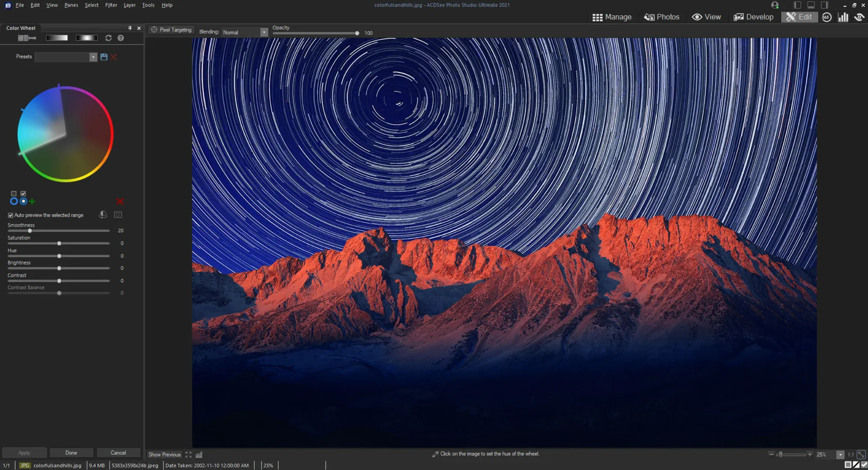
Task: Open the Filter menu
Action: point(111,5)
